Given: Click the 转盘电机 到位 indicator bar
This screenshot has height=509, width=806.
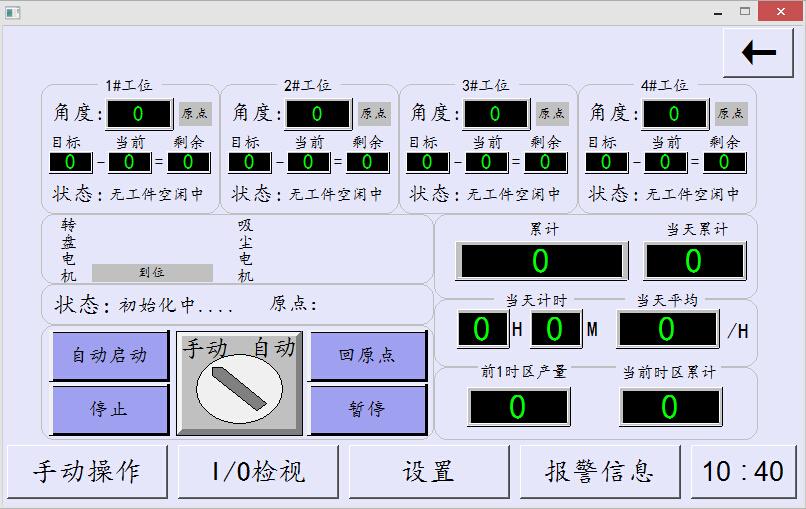Looking at the screenshot, I should [152, 272].
